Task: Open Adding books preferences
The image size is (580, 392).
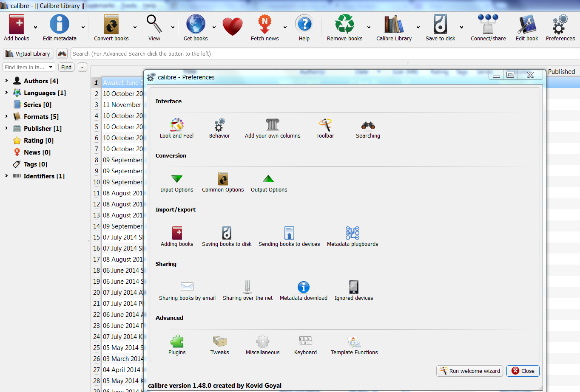Action: pos(177,237)
